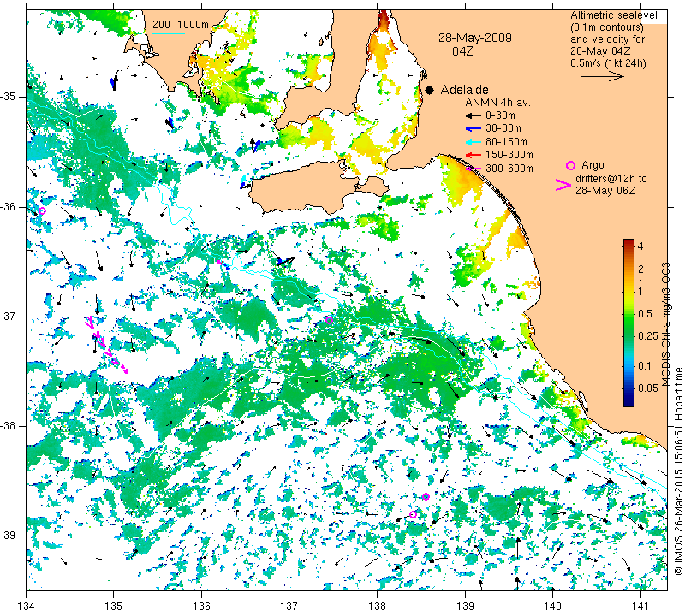
Task: Click the Argo float circle near 37S 137.5E
Action: 330,321
